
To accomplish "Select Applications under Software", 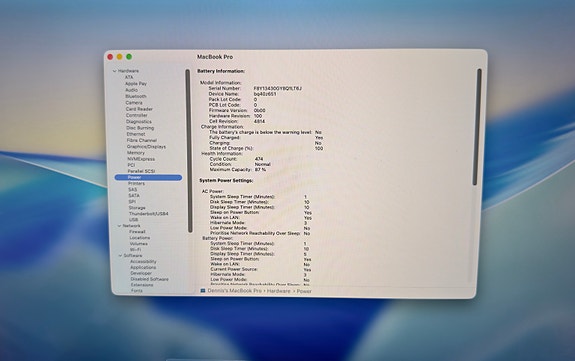I will click(143, 267).
